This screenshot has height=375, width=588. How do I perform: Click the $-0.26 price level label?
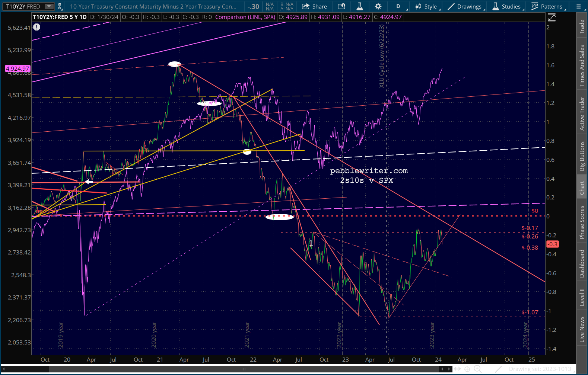pos(530,237)
